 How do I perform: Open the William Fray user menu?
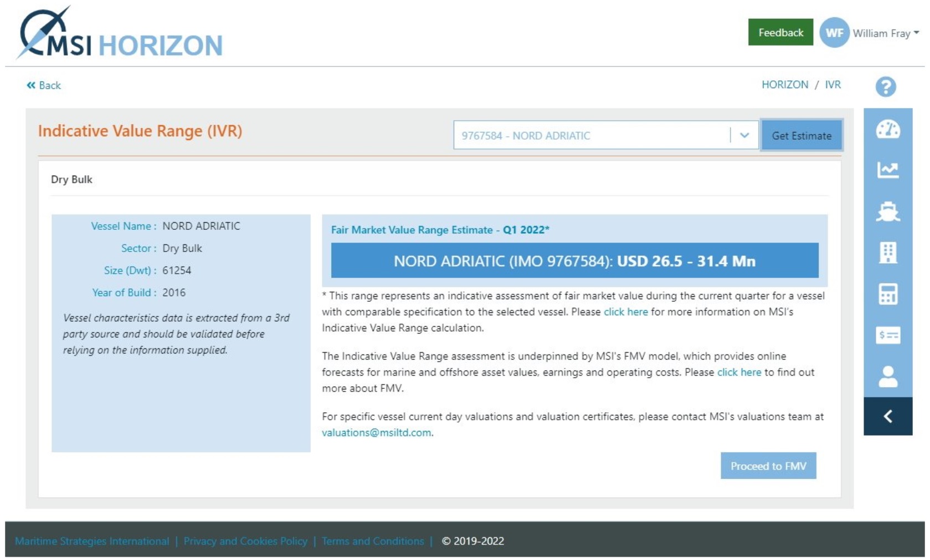pos(885,33)
